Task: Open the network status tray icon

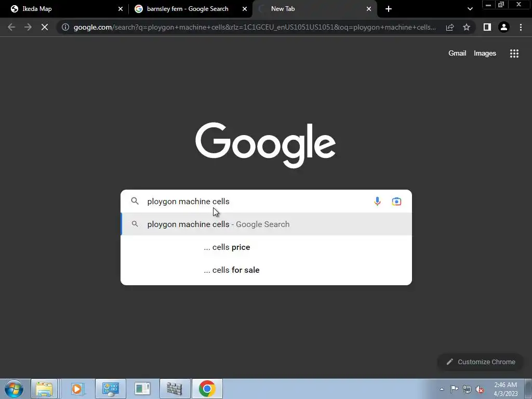Action: [x=467, y=389]
